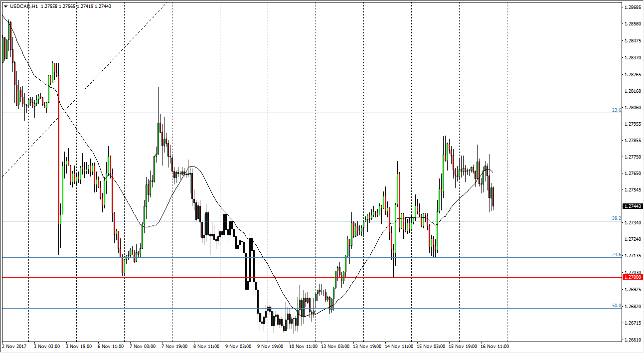Click the 10 Nov 11:00 time label
644x353 pixels.
(x=303, y=346)
